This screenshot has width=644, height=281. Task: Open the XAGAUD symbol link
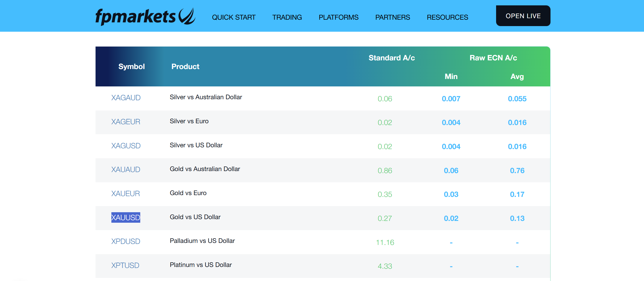(x=126, y=98)
